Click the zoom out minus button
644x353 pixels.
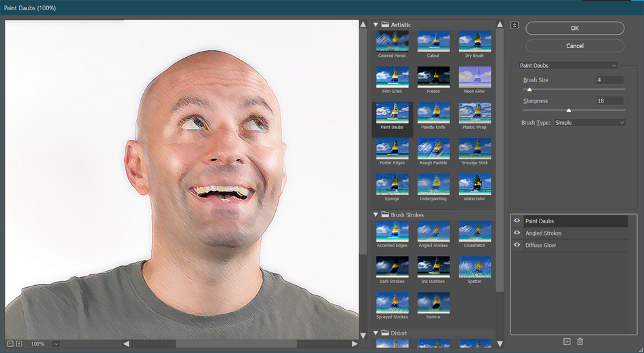(11, 343)
